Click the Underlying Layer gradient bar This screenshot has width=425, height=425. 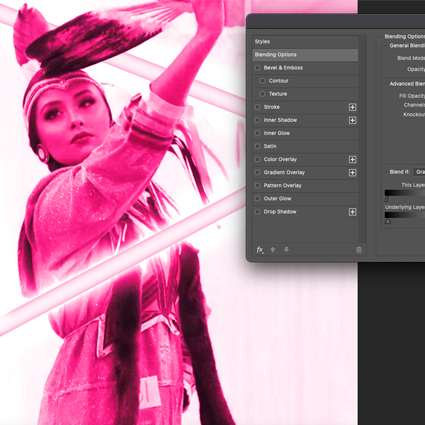(x=405, y=215)
